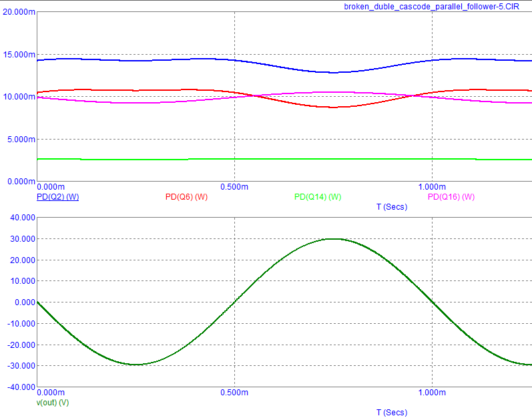
Task: Click the upper plot T (Secs) axis title
Action: [392, 207]
